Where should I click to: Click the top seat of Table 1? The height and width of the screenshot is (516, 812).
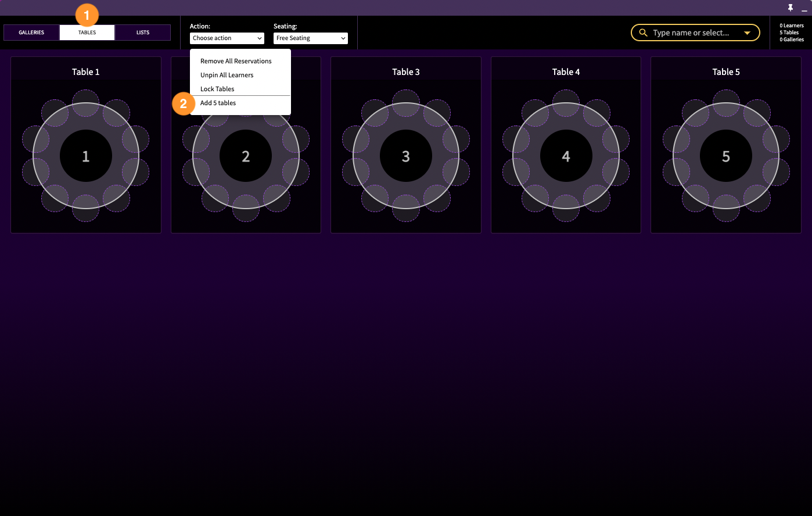click(86, 103)
